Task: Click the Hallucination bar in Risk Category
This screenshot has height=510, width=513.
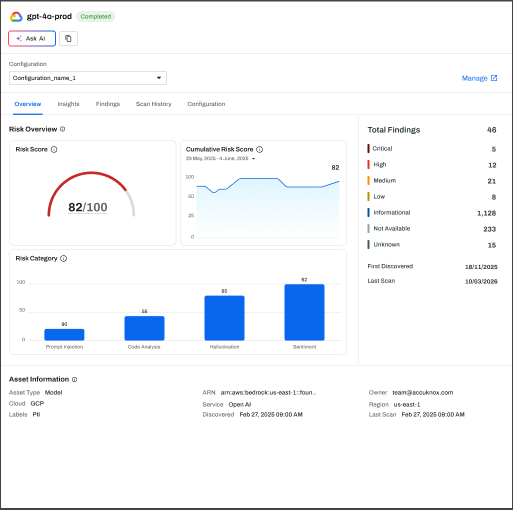Action: [224, 318]
